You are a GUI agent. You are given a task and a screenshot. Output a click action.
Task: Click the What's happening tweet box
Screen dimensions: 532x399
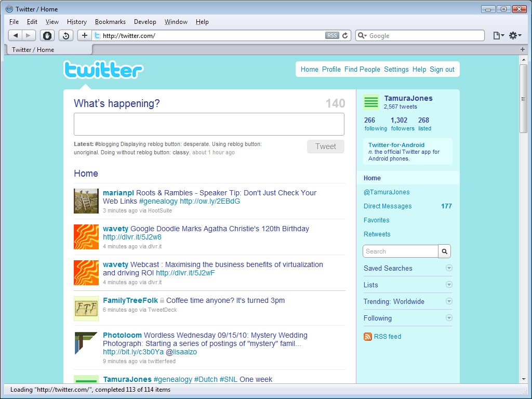pos(209,124)
